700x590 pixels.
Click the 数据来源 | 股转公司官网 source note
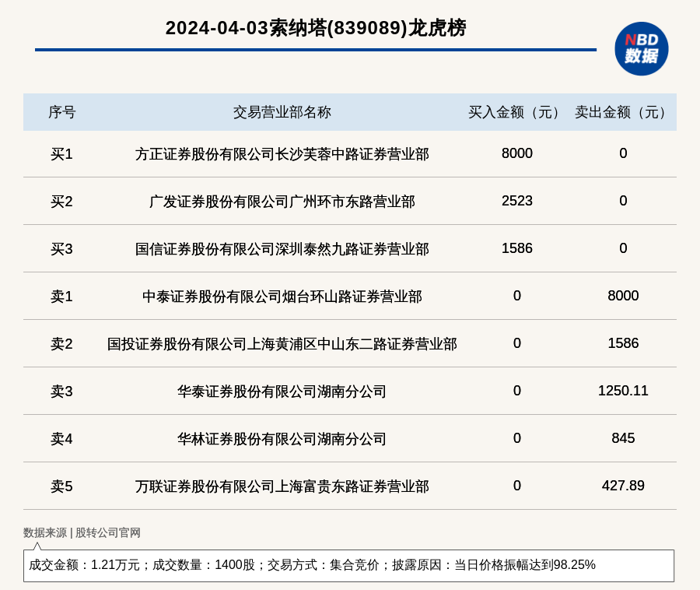coord(82,532)
